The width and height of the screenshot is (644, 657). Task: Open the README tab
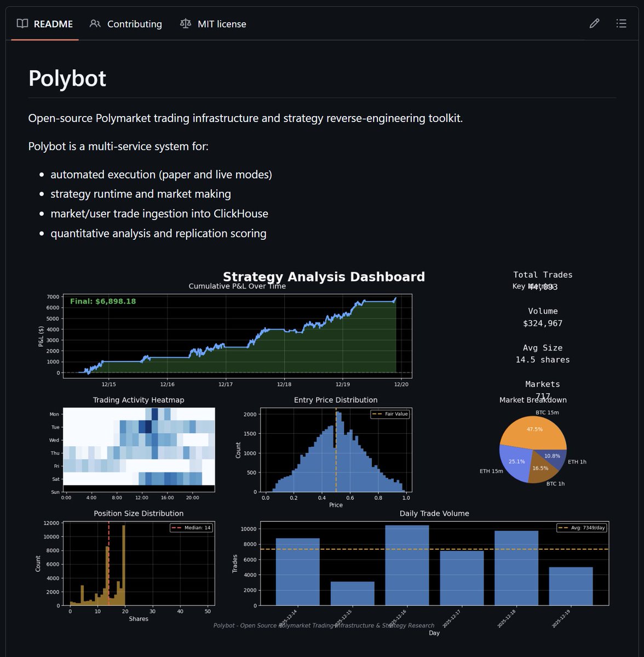45,24
